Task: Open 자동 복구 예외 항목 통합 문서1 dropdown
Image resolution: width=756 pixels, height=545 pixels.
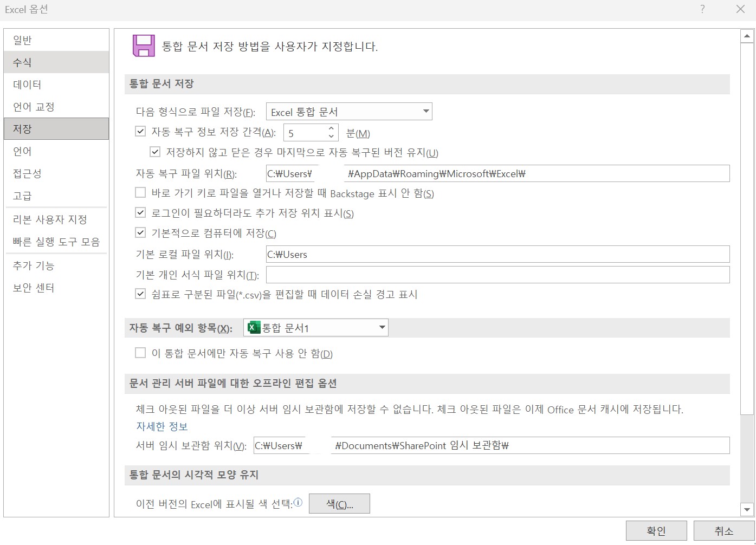Action: pyautogui.click(x=316, y=328)
